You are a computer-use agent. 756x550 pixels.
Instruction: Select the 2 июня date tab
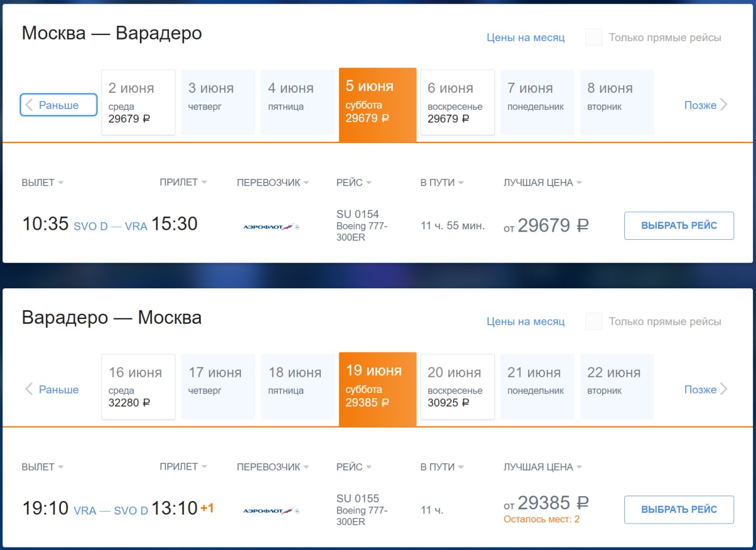pos(138,102)
